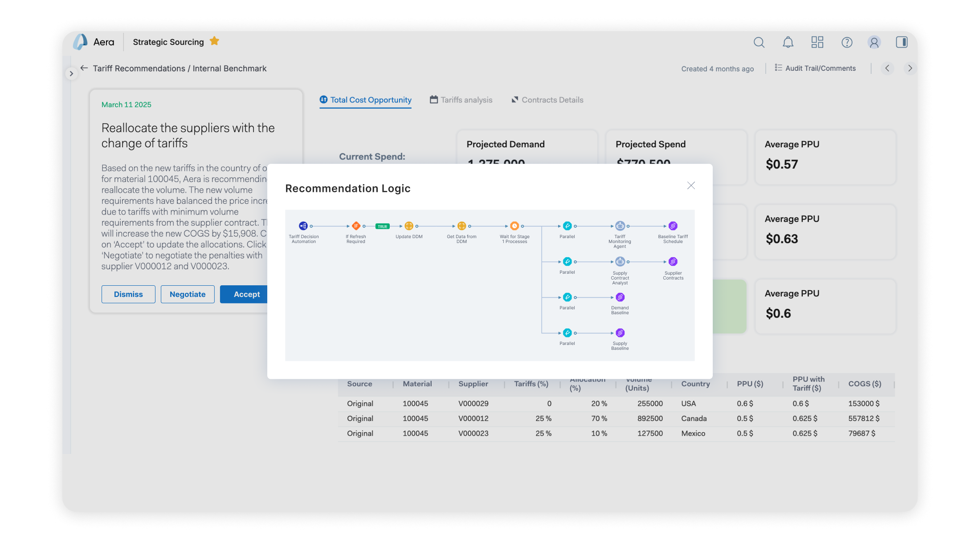The height and width of the screenshot is (543, 980).
Task: Open Audit Trail/Comments link
Action: 815,68
